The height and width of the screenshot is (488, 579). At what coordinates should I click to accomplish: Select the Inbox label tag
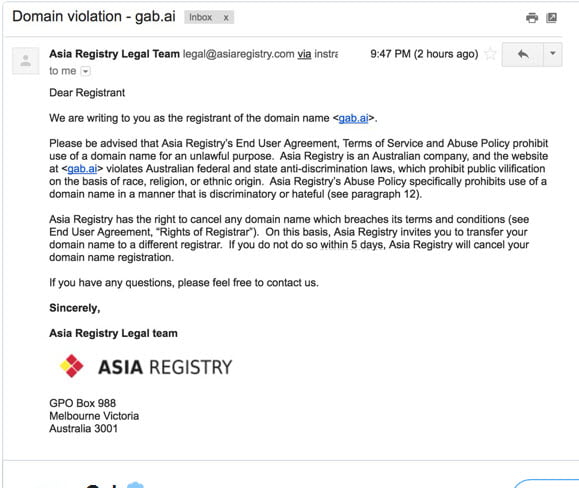(201, 17)
